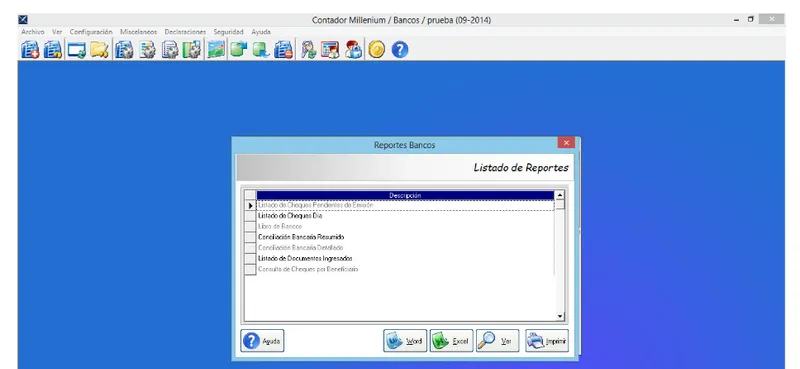Click the gray document with gear icon

coord(170,50)
